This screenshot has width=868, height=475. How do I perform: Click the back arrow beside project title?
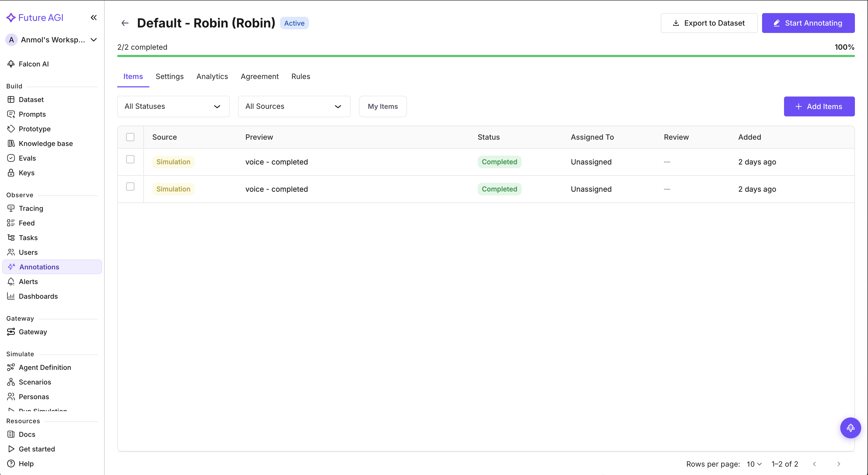[x=125, y=23]
